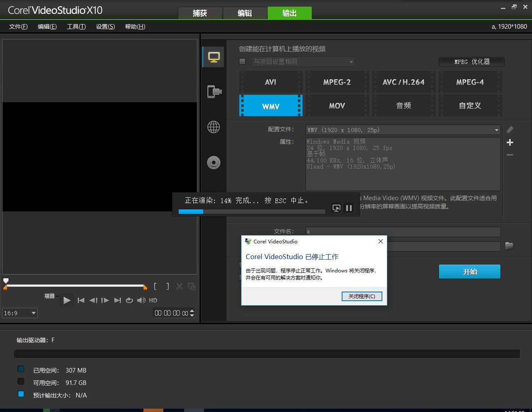Jump to the start of the project
Image resolution: width=532 pixels, height=412 pixels.
pos(81,300)
